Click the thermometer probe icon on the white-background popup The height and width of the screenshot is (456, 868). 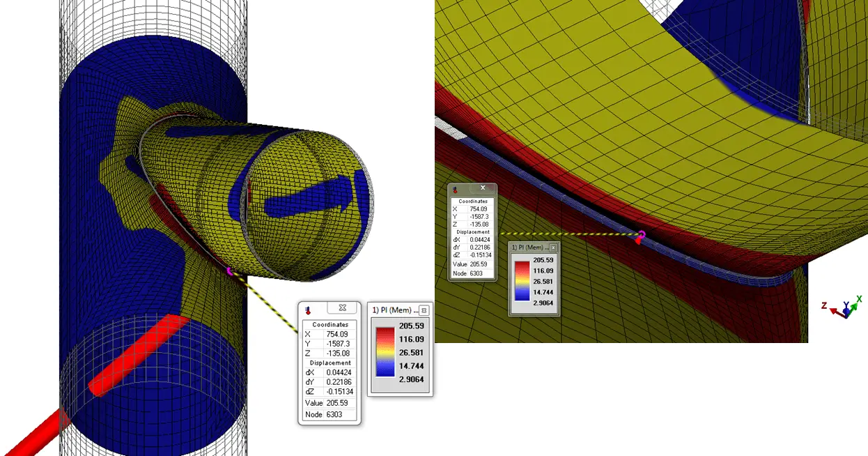tap(308, 310)
